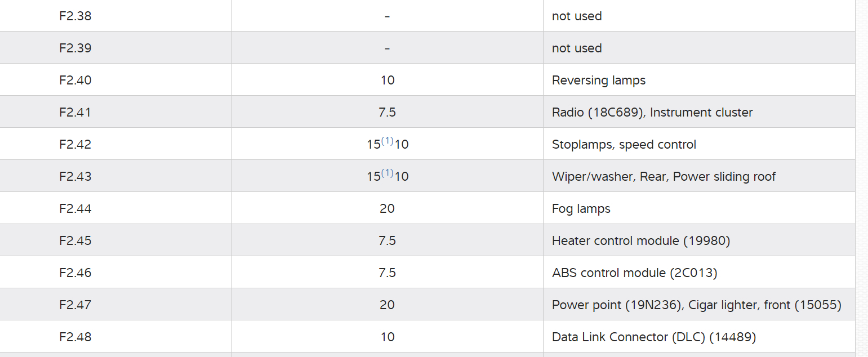Open footnote (1) link in F2.42 row
The height and width of the screenshot is (357, 868).
387,141
